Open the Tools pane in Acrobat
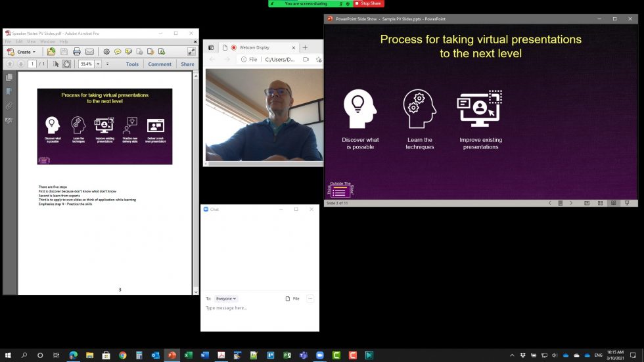644x362 pixels. click(x=132, y=64)
